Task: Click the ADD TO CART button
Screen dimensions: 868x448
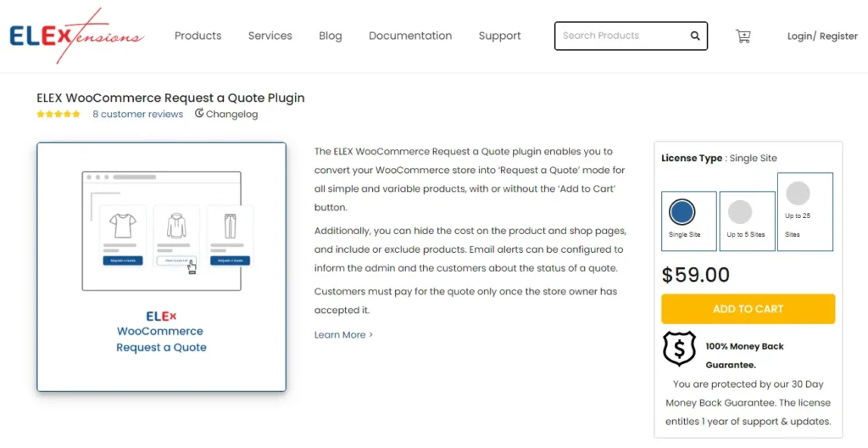Action: pos(748,309)
